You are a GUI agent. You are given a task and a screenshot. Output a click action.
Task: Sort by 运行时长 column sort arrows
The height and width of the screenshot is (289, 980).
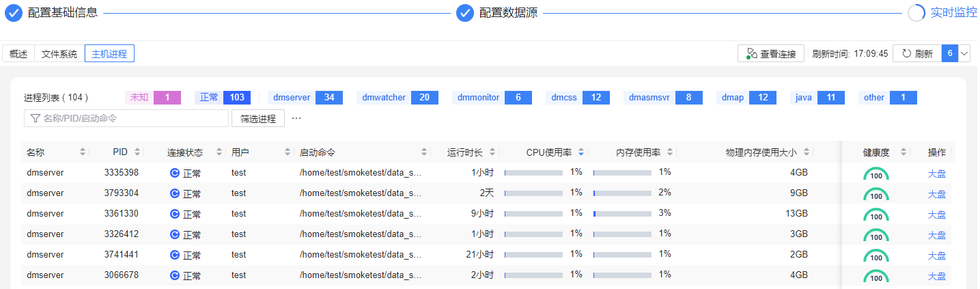point(492,152)
